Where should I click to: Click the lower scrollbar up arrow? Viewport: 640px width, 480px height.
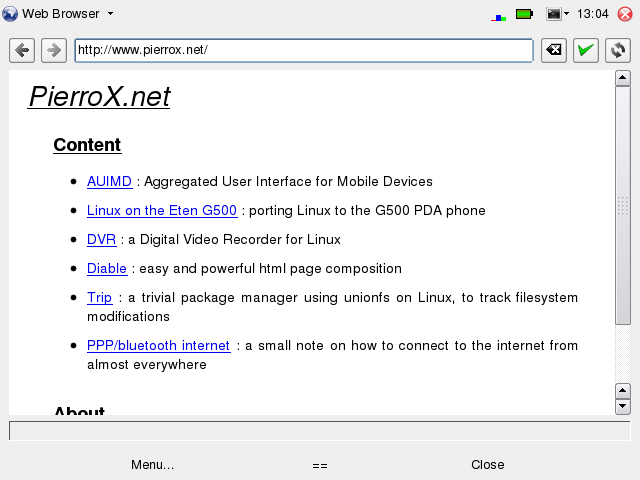623,391
